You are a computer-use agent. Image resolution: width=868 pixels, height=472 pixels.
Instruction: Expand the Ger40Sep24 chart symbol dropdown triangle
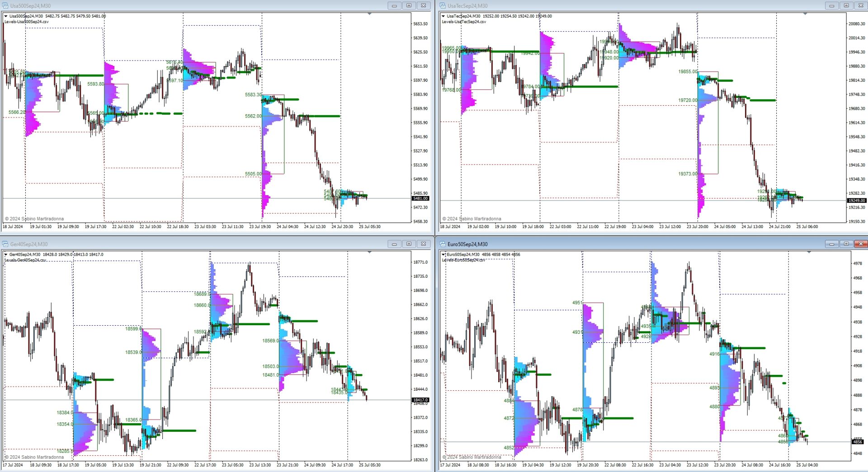tap(6, 255)
